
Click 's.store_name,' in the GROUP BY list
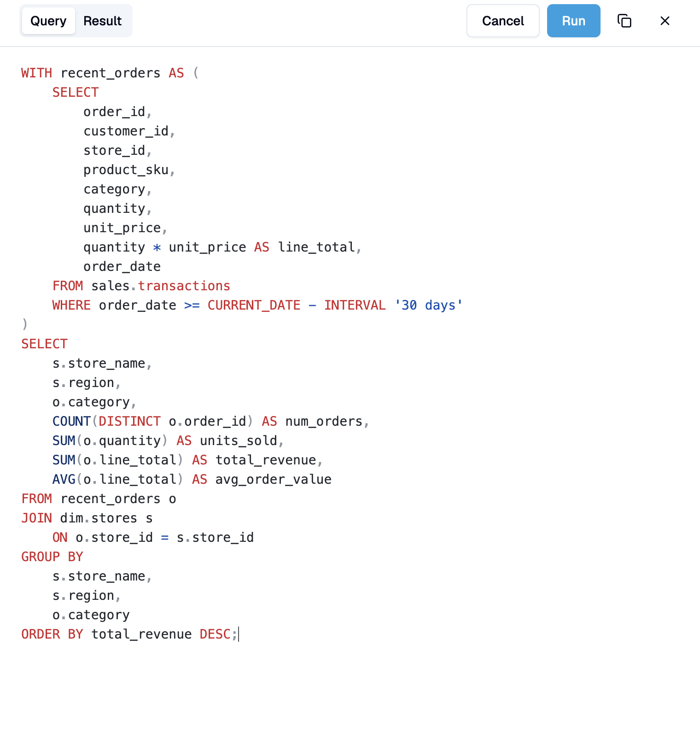pos(102,576)
